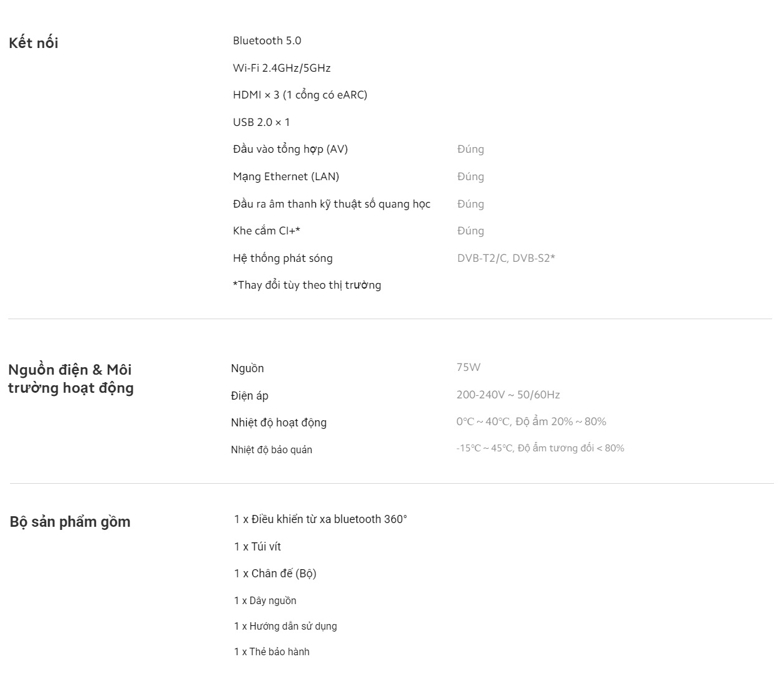The height and width of the screenshot is (692, 784).
Task: Click the "HDMI × 3 (1 cổng có eARC)" text
Action: (x=300, y=95)
